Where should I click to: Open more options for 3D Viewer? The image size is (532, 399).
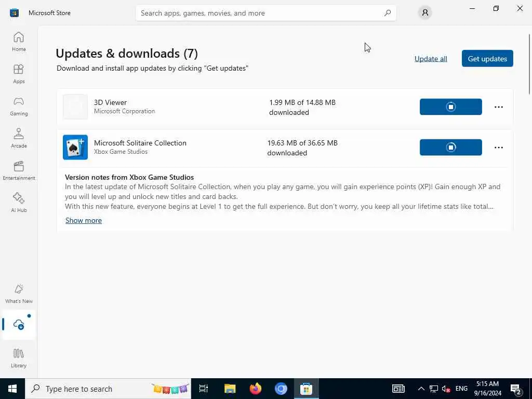click(498, 107)
